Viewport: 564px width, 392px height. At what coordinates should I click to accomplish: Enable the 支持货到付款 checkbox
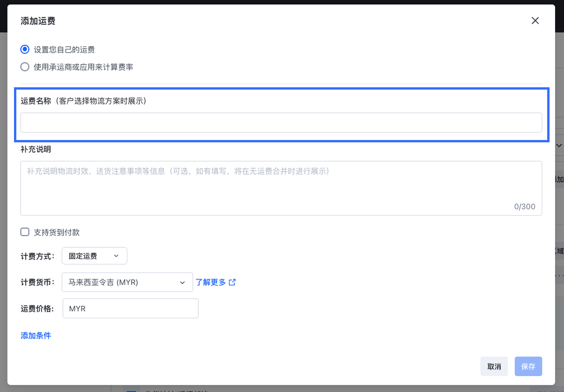(25, 232)
